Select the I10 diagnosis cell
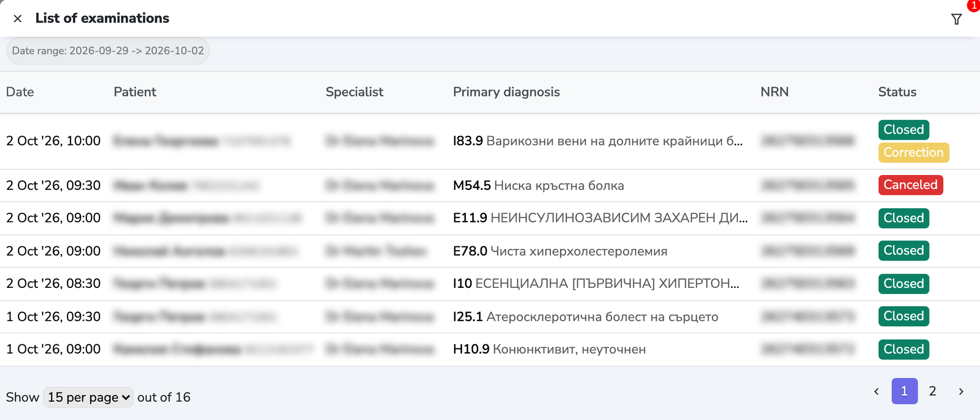 click(596, 283)
